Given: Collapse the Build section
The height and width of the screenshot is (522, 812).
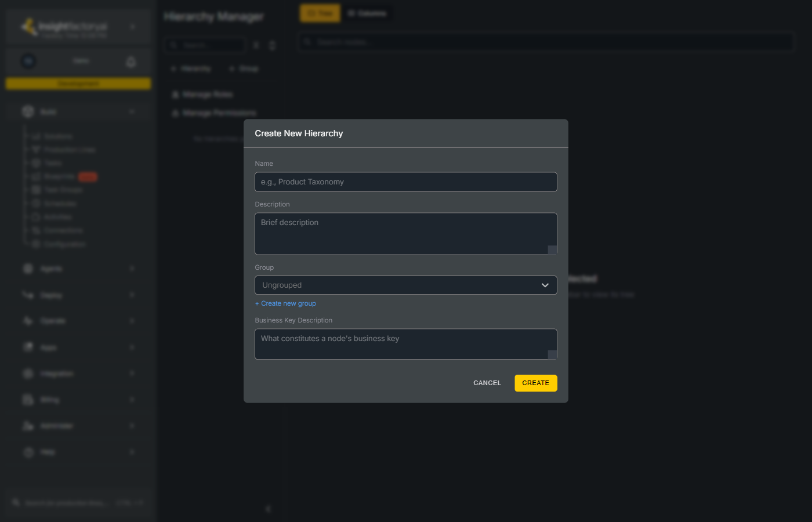Looking at the screenshot, I should [133, 111].
